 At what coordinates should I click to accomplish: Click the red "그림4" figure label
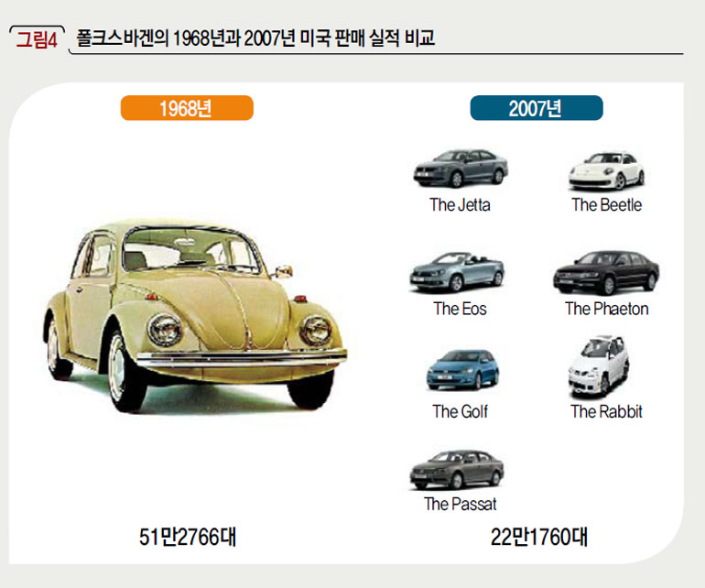[x=37, y=39]
